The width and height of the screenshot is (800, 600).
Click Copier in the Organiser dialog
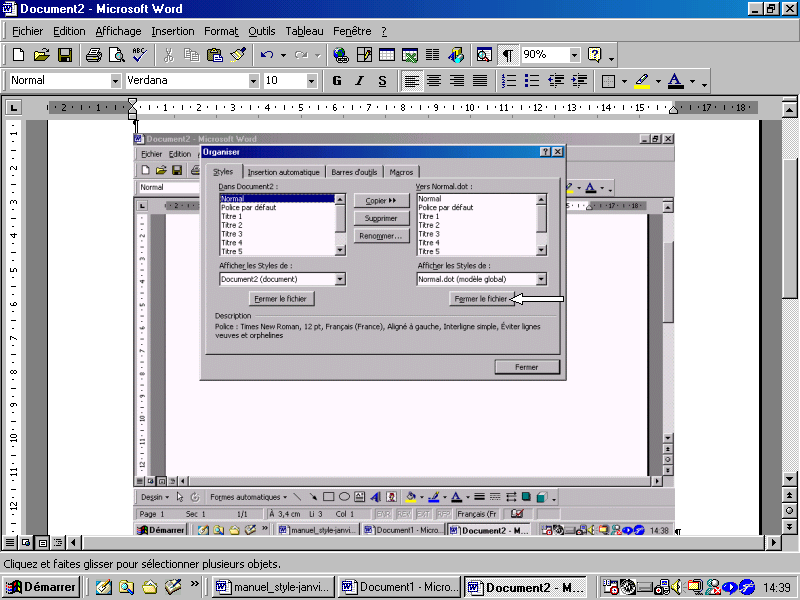381,201
